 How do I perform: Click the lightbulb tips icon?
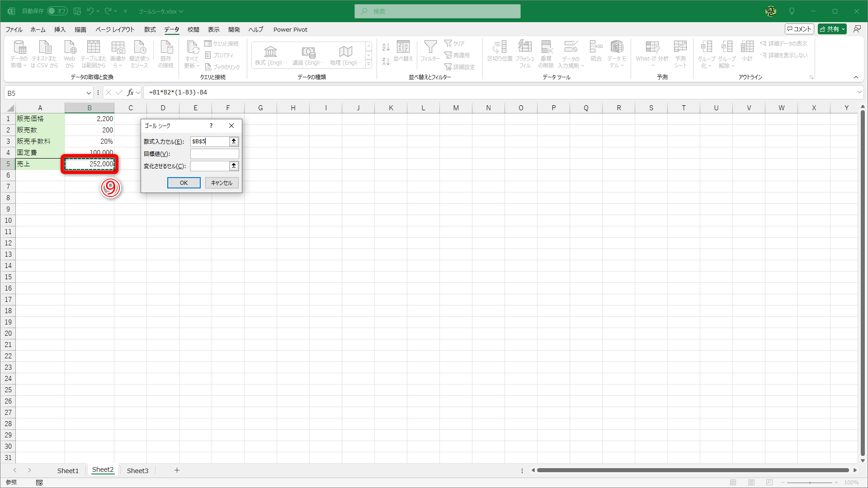(x=792, y=11)
